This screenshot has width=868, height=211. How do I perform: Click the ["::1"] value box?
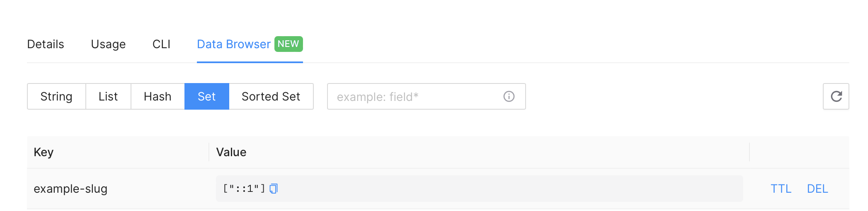pos(479,189)
